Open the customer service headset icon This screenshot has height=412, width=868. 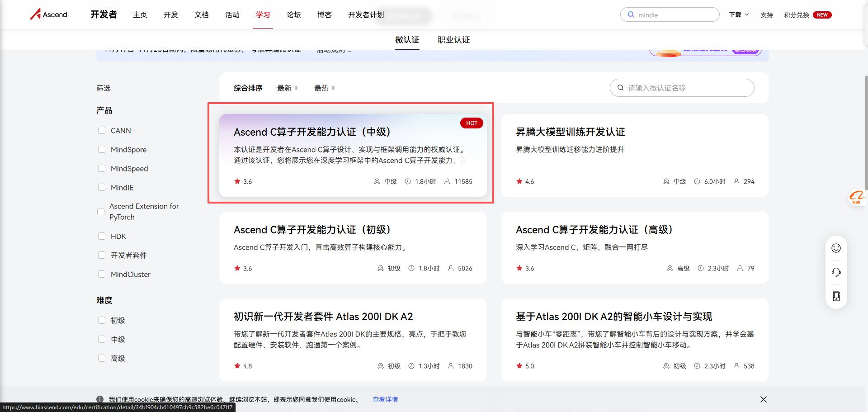coord(836,272)
